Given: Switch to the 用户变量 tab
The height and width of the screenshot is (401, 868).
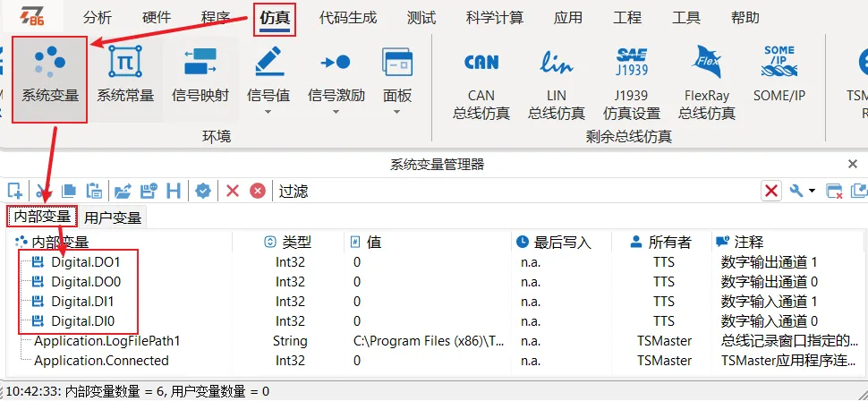Looking at the screenshot, I should pos(113,218).
